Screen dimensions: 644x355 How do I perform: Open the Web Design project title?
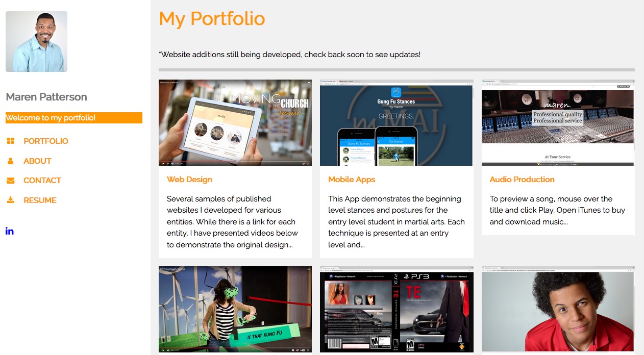coord(189,180)
